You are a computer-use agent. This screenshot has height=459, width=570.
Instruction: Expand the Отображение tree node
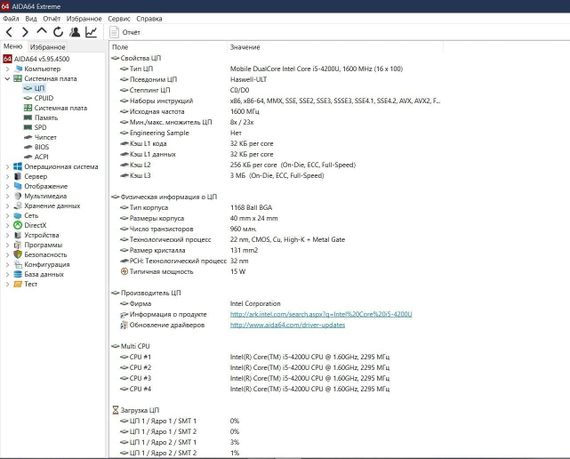pyautogui.click(x=7, y=186)
